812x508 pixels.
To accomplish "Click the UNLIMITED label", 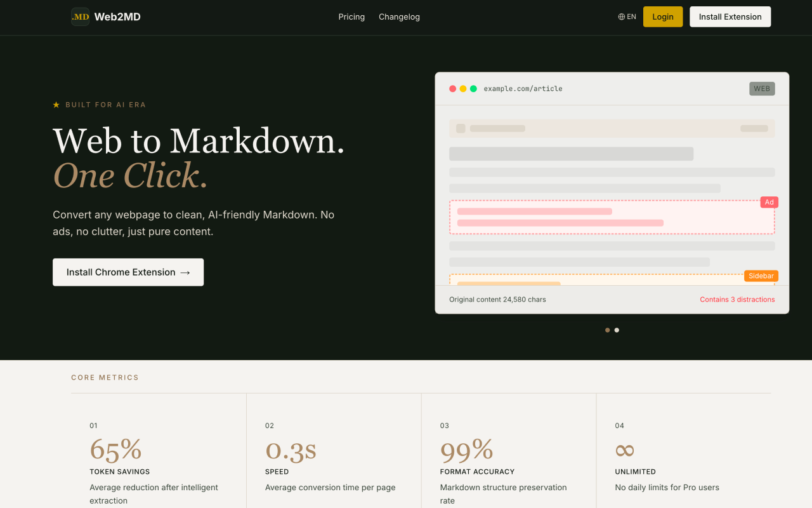I will pyautogui.click(x=635, y=472).
